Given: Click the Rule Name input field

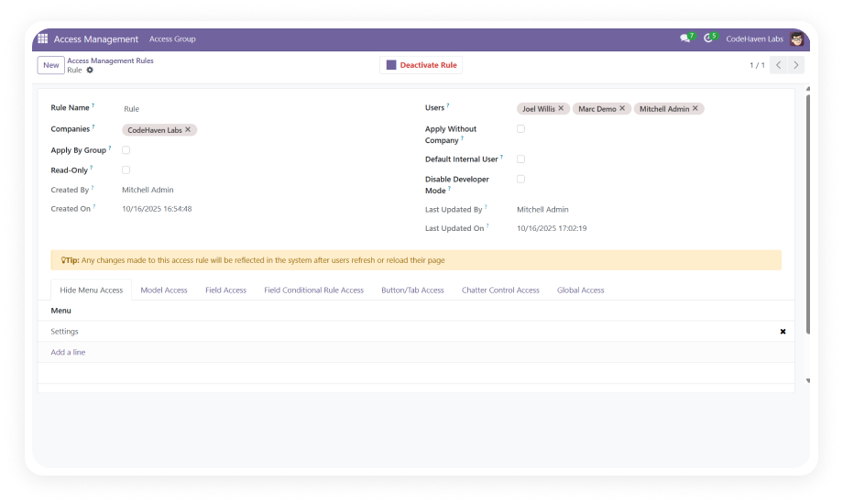Looking at the screenshot, I should [x=264, y=109].
